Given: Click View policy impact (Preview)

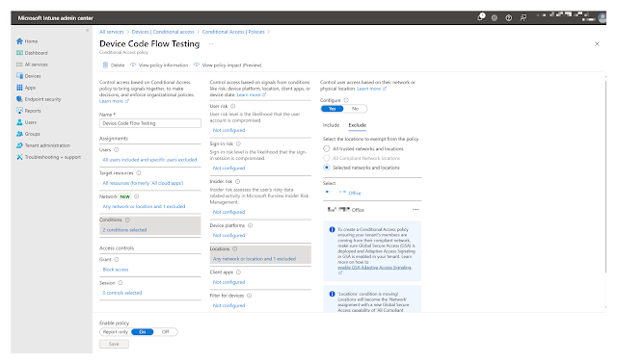Looking at the screenshot, I should [x=228, y=65].
